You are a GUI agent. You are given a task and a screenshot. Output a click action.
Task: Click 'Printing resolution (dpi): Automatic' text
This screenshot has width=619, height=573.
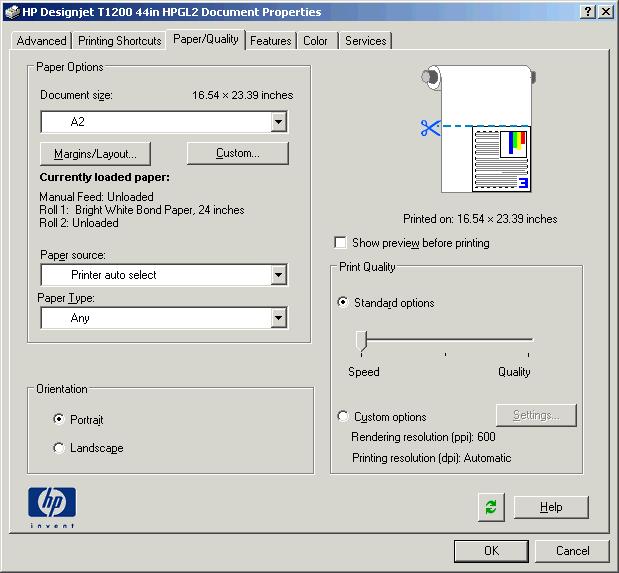(431, 458)
